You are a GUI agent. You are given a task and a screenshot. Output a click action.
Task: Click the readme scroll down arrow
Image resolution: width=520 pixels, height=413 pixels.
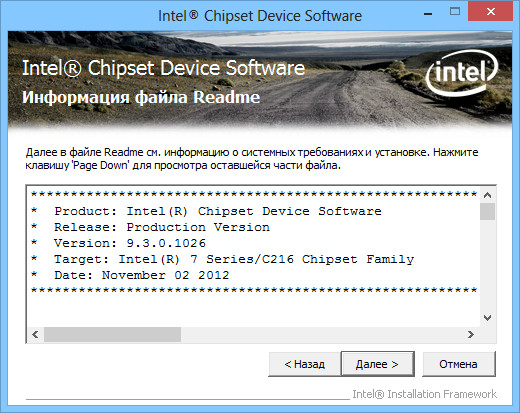coord(487,318)
